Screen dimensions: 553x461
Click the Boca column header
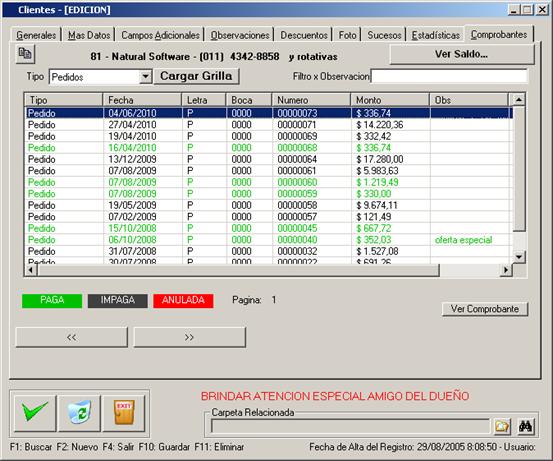[x=249, y=100]
